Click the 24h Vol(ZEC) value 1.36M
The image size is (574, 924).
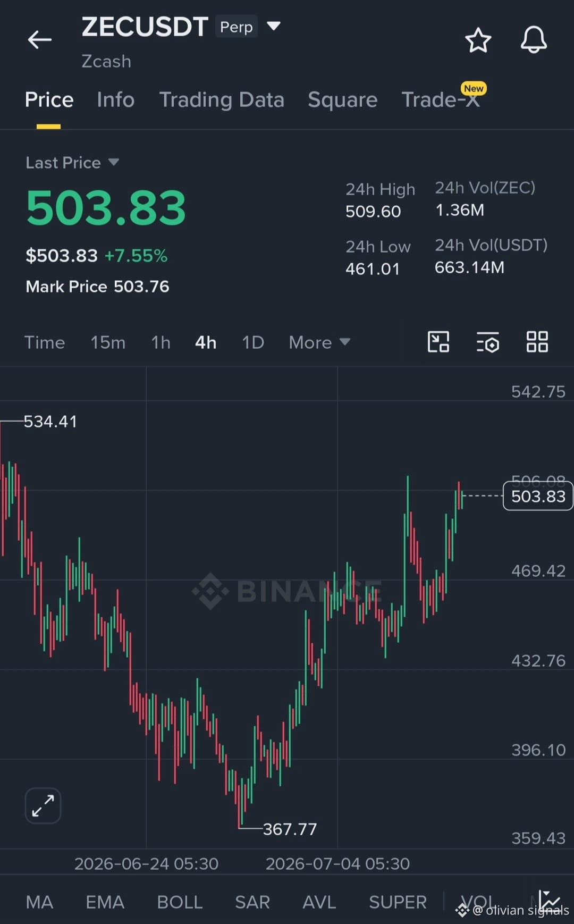pyautogui.click(x=460, y=210)
